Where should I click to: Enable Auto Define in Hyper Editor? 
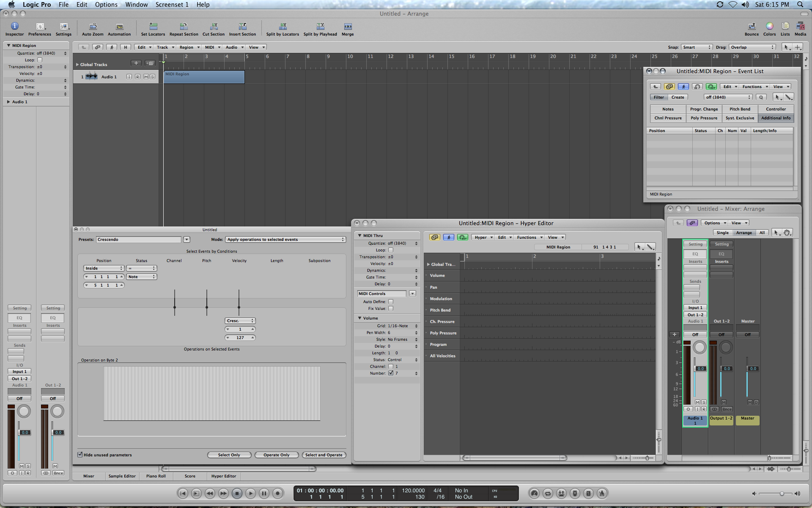pos(391,302)
